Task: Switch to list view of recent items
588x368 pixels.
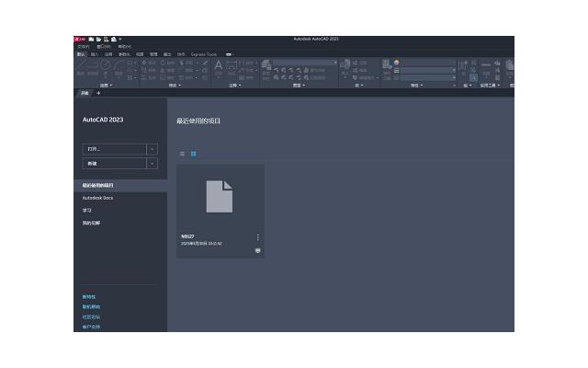Action: click(182, 154)
